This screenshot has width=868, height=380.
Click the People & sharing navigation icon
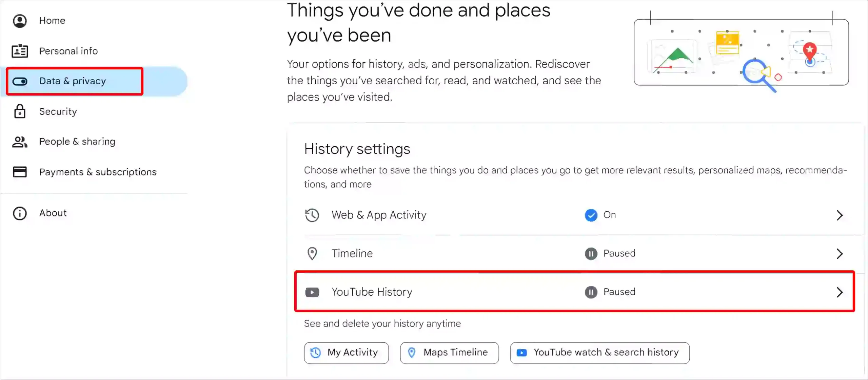point(20,141)
